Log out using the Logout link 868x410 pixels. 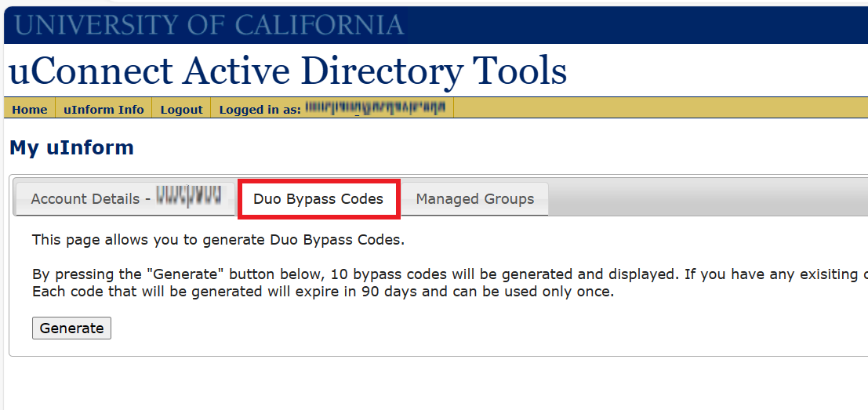tap(181, 110)
